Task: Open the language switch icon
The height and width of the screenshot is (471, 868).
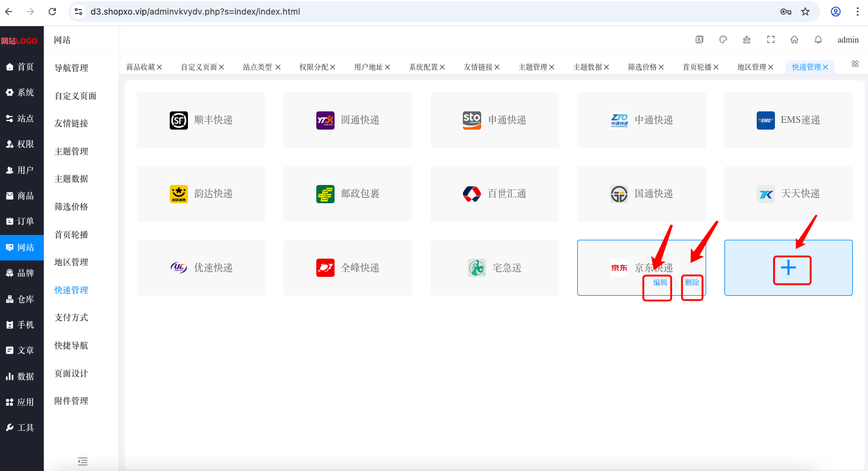Action: pos(700,40)
